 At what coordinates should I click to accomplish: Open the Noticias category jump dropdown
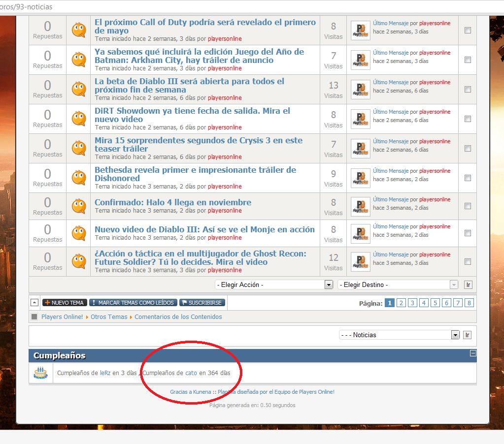pos(399,335)
